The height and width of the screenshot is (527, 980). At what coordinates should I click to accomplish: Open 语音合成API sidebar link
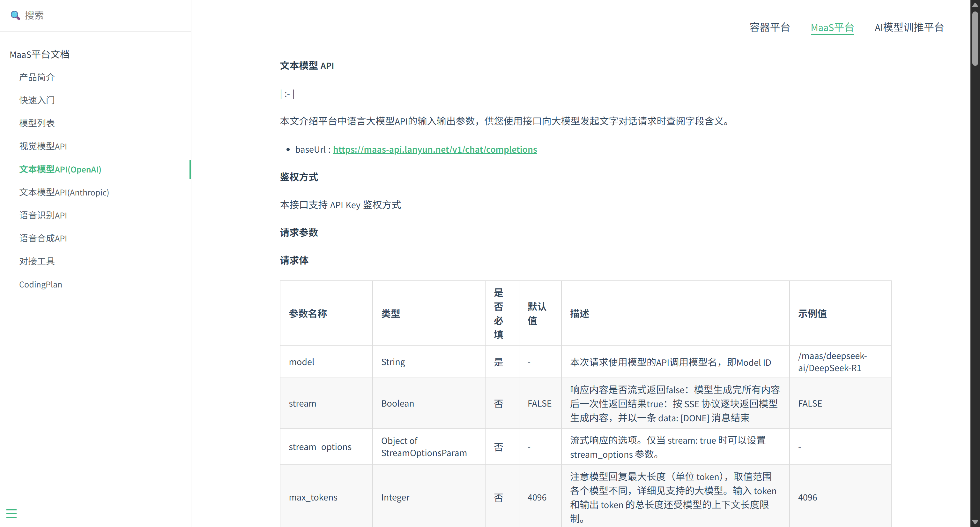pyautogui.click(x=43, y=238)
